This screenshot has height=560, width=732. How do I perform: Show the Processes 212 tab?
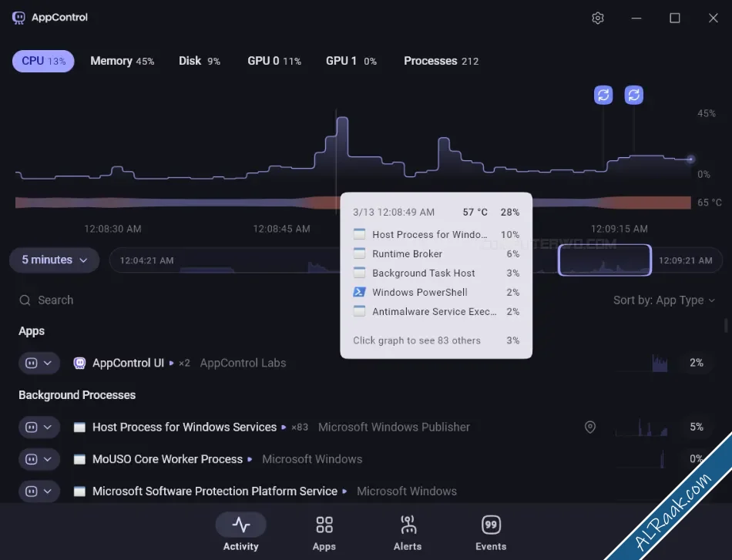click(442, 61)
